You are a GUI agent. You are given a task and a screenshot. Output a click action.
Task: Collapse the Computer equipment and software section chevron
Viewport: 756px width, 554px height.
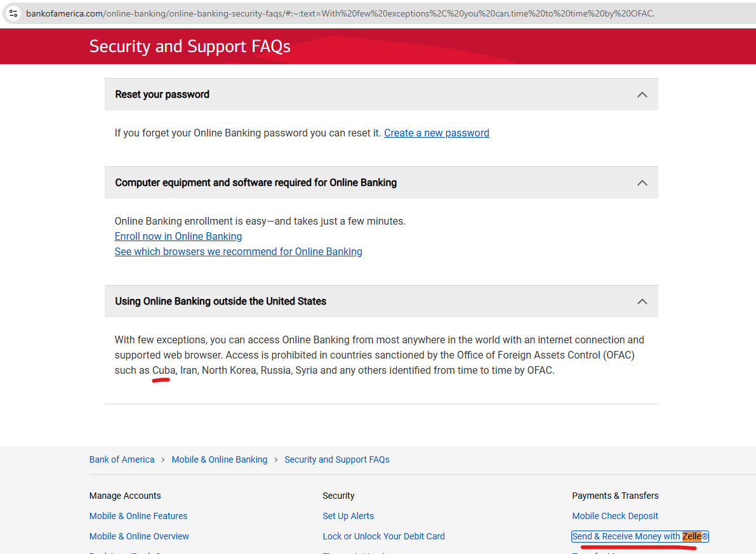point(642,183)
